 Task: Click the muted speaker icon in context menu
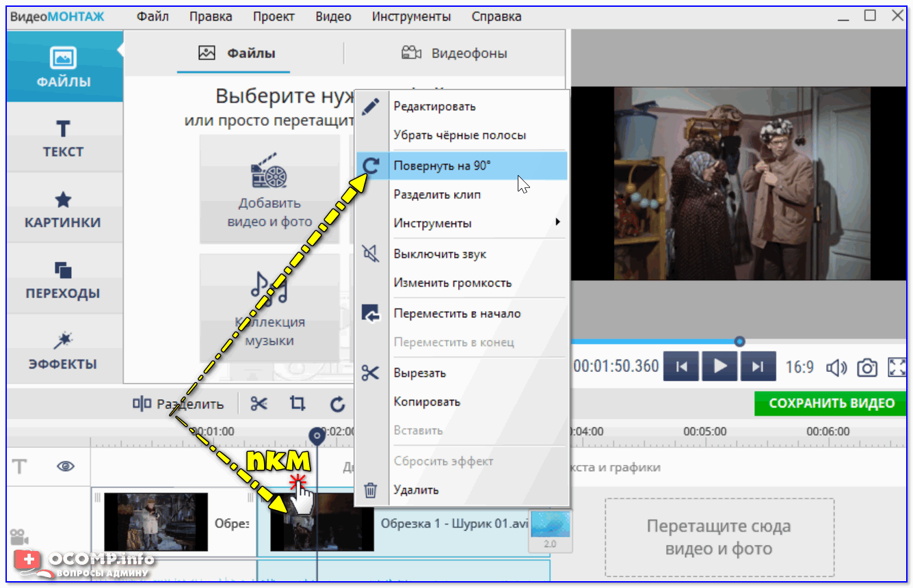click(x=371, y=254)
